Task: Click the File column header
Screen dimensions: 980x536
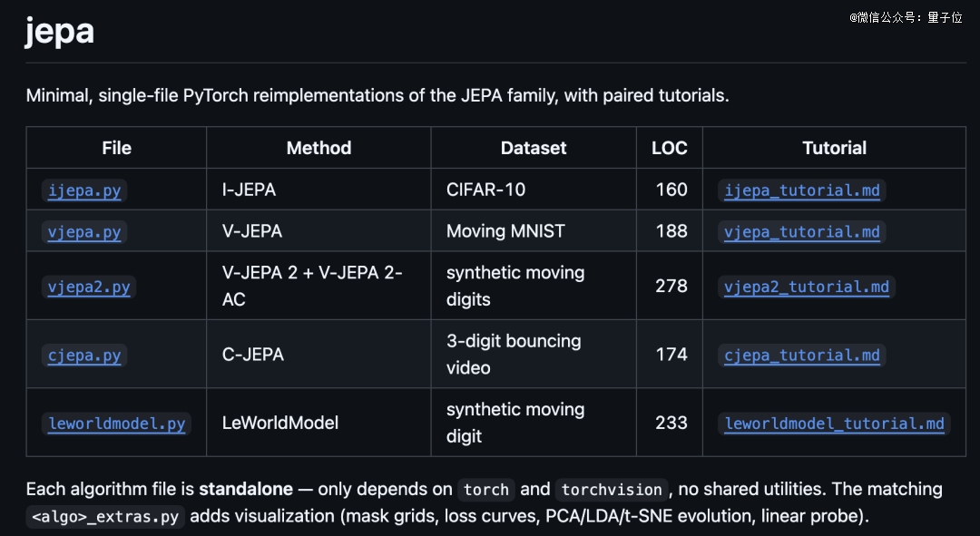Action: point(117,148)
